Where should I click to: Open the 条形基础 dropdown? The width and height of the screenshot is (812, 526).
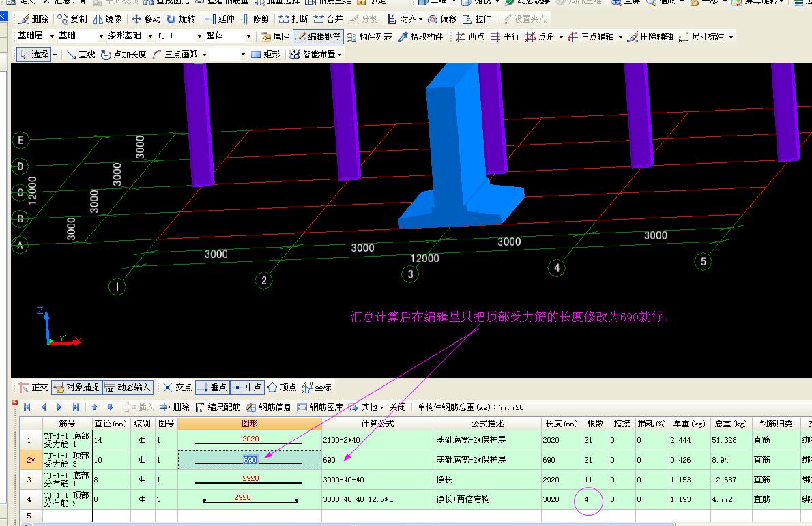(x=150, y=36)
